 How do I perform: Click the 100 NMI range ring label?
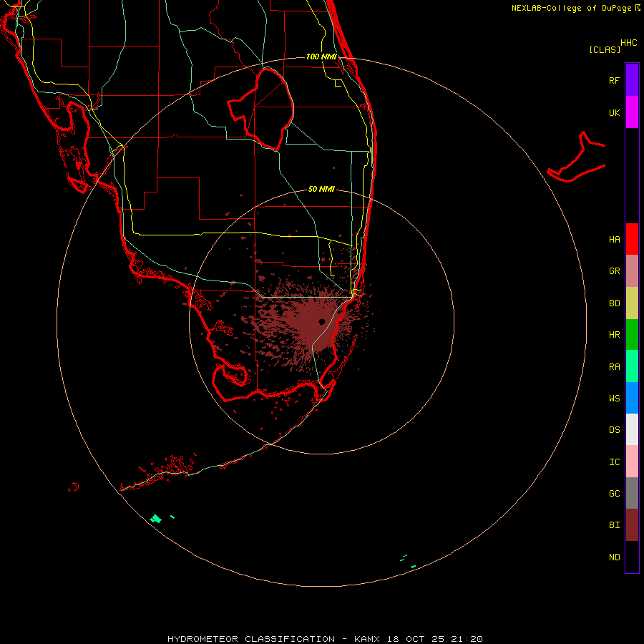coord(321,57)
